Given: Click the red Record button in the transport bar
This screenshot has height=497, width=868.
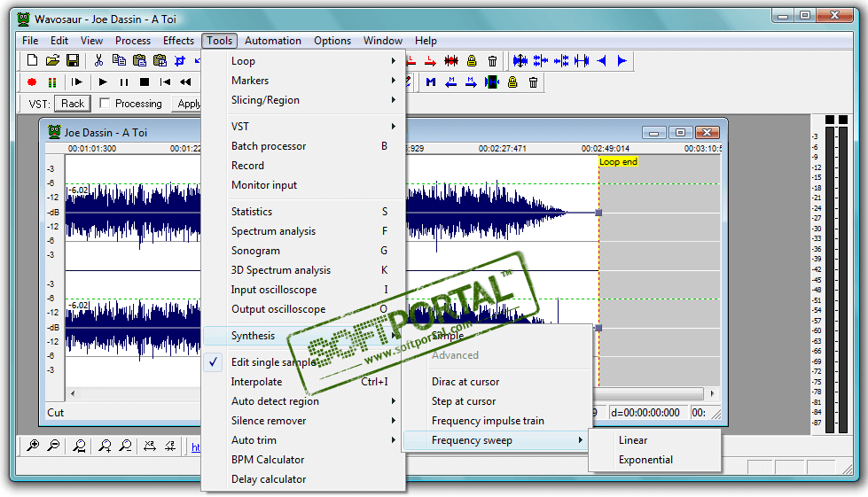Looking at the screenshot, I should (33, 82).
